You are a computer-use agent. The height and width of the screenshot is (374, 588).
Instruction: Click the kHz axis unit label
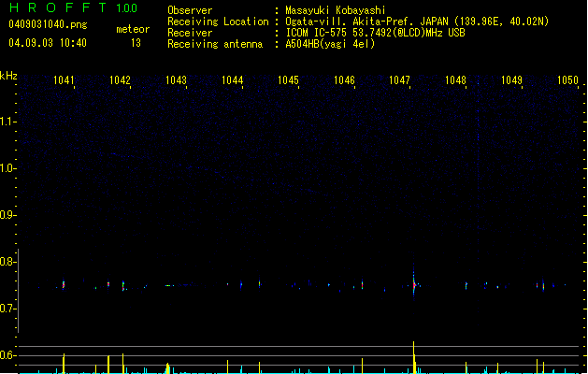(8, 76)
